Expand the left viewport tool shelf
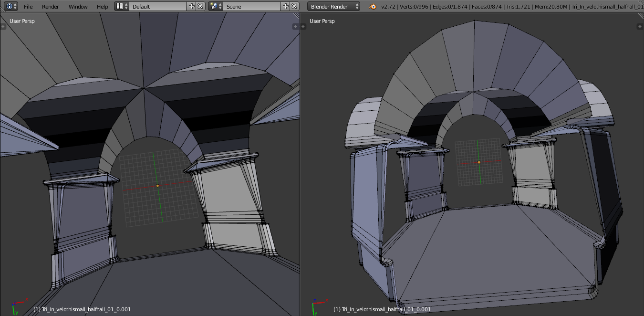Viewport: 644px width, 316px height. 3,27
